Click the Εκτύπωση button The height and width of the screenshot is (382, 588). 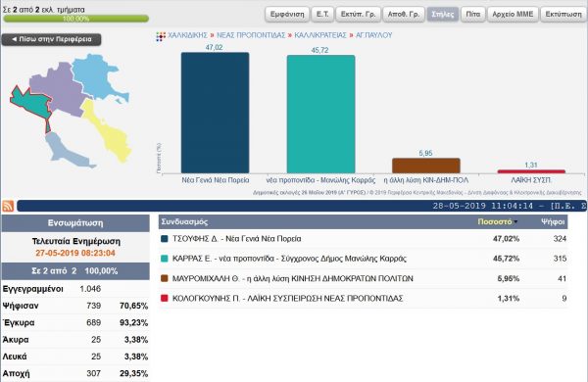tap(563, 15)
